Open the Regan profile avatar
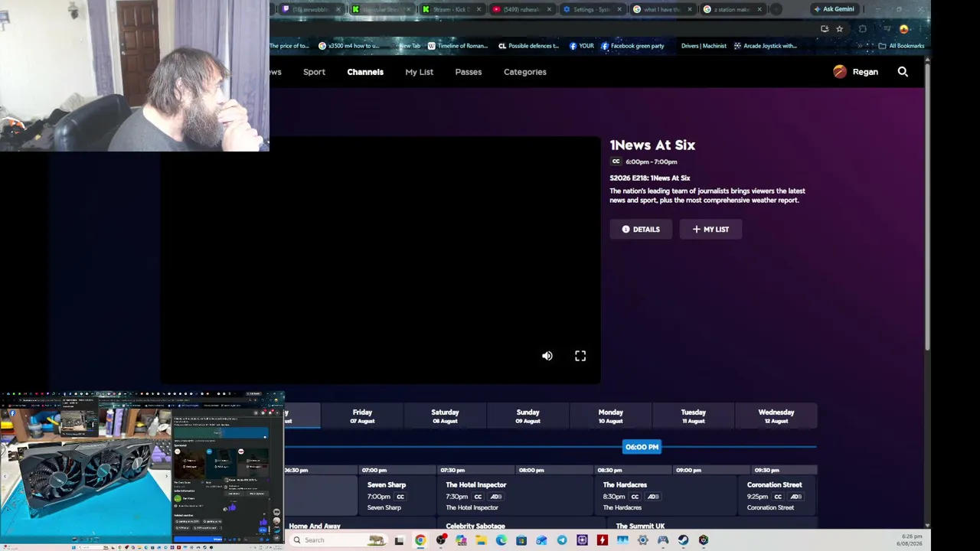Screen dimensions: 980x551 click(840, 72)
